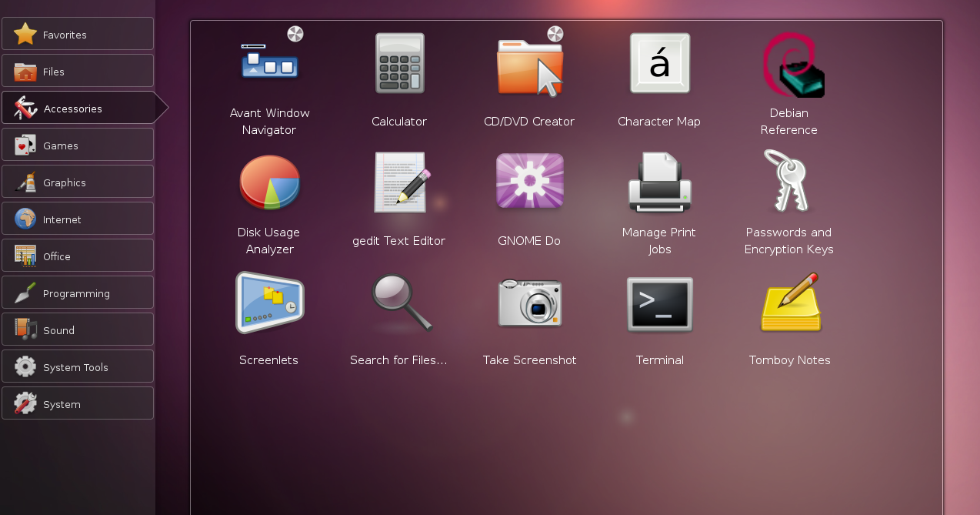Show the Programming category

(78, 293)
